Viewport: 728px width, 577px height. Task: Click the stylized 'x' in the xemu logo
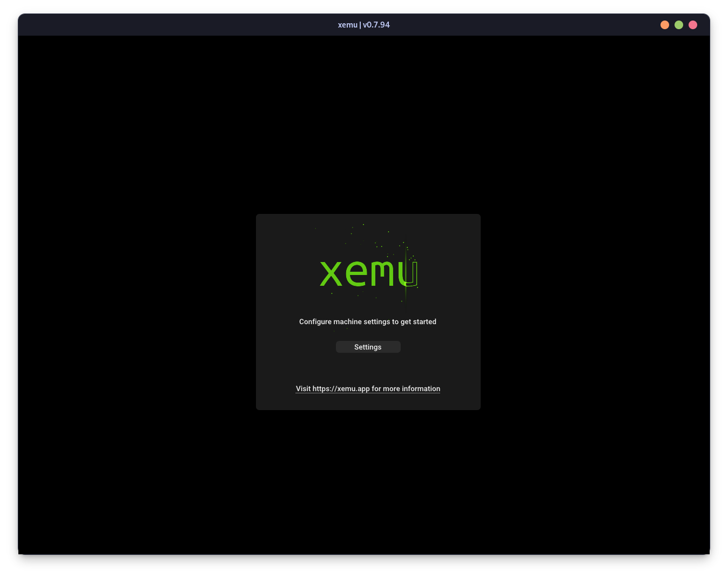331,274
